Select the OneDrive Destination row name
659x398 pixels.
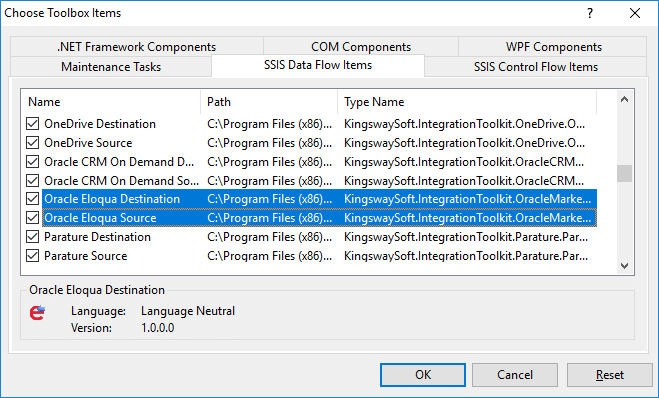[x=100, y=124]
